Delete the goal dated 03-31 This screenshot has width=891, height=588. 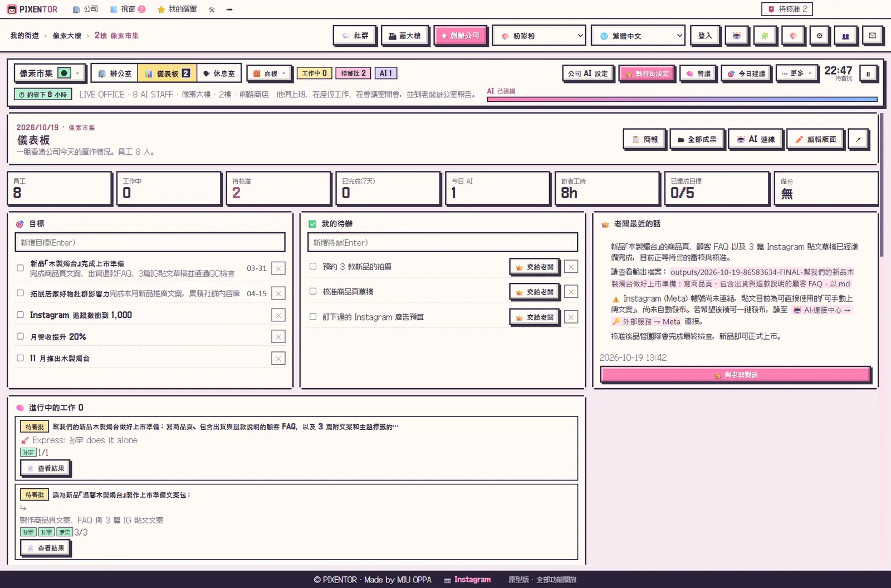pos(278,268)
